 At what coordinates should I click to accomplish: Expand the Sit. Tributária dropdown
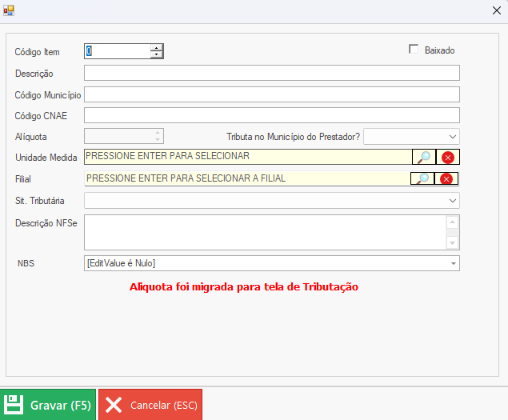pyautogui.click(x=453, y=201)
